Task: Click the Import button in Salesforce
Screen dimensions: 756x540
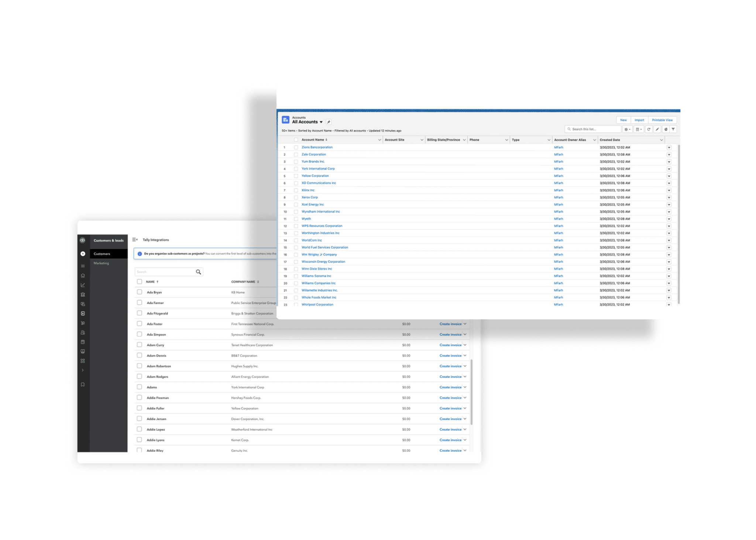Action: tap(639, 120)
